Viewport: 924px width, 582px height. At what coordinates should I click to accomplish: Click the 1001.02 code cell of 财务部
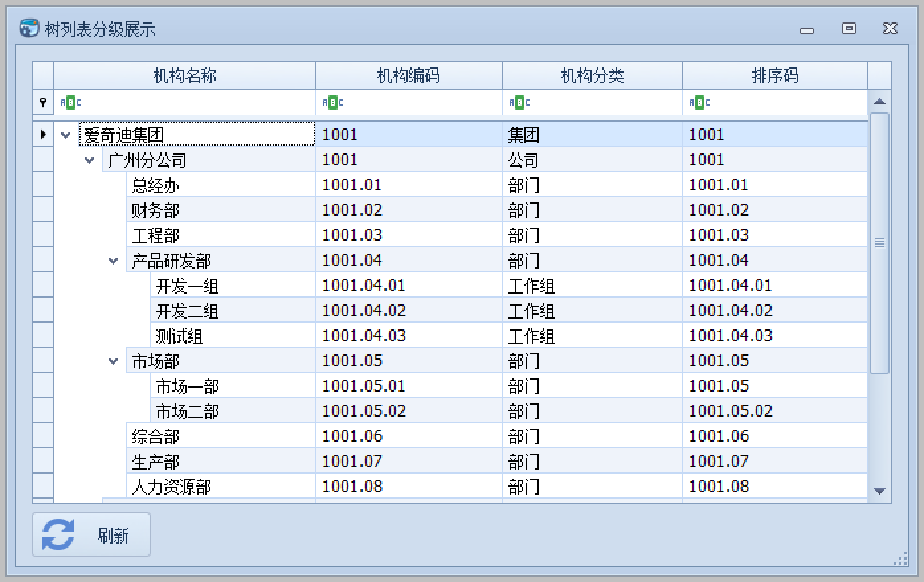coord(409,210)
